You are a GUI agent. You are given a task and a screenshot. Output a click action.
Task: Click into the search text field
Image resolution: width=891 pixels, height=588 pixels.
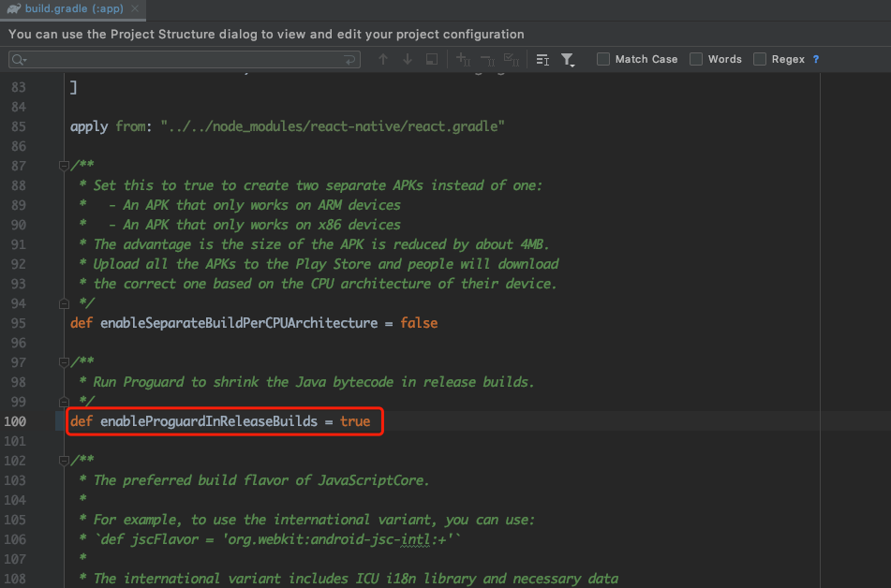pyautogui.click(x=185, y=59)
